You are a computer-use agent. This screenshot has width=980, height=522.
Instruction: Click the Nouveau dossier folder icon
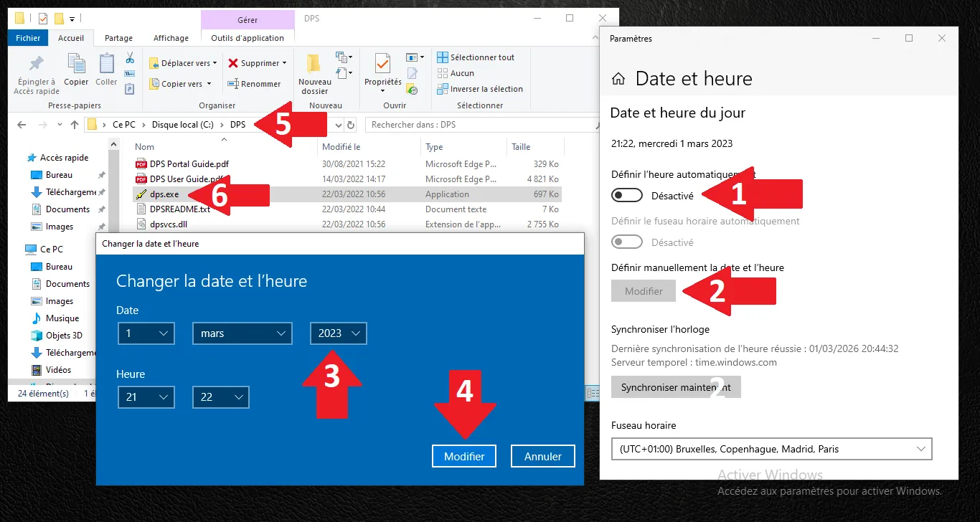point(314,65)
